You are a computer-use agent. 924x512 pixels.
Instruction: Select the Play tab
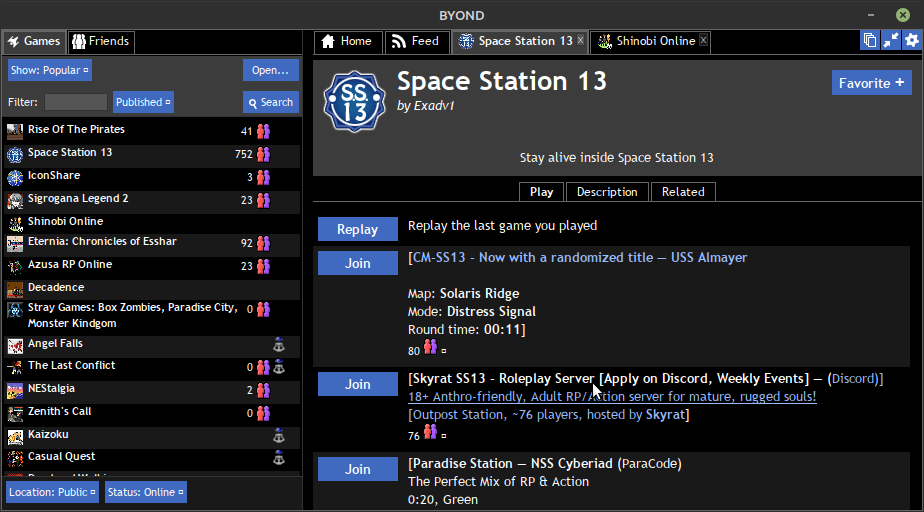pyautogui.click(x=541, y=192)
